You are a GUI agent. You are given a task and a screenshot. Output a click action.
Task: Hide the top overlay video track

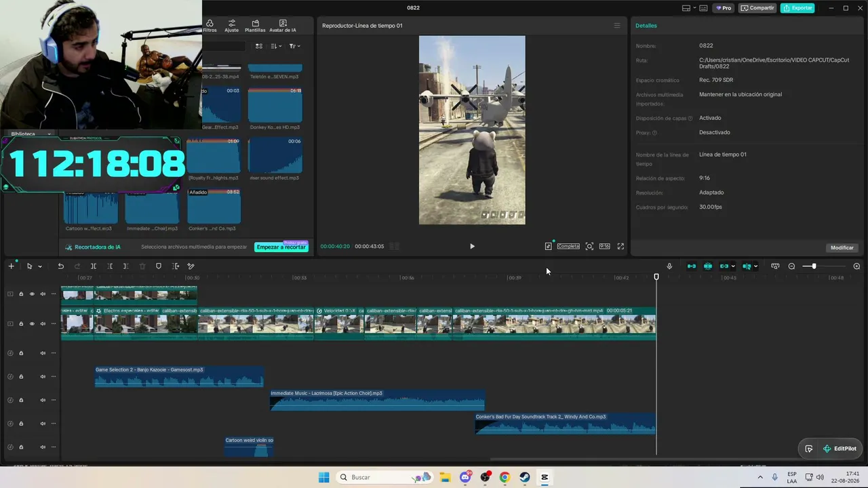(x=32, y=294)
